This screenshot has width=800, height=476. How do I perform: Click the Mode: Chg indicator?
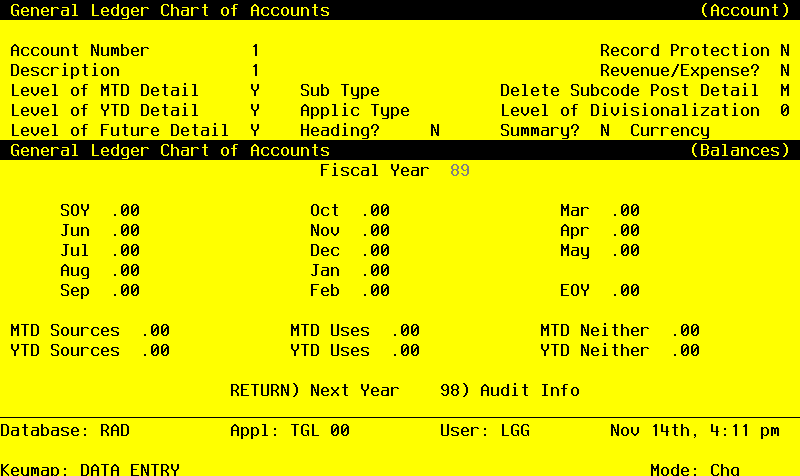tap(695, 469)
